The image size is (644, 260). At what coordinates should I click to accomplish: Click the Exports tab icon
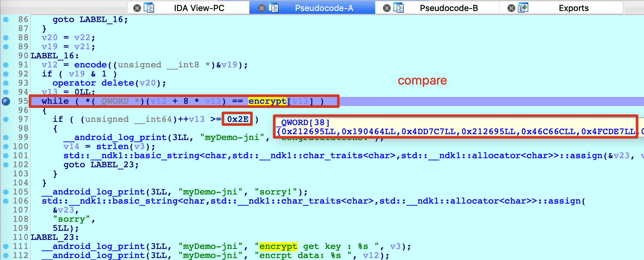523,8
